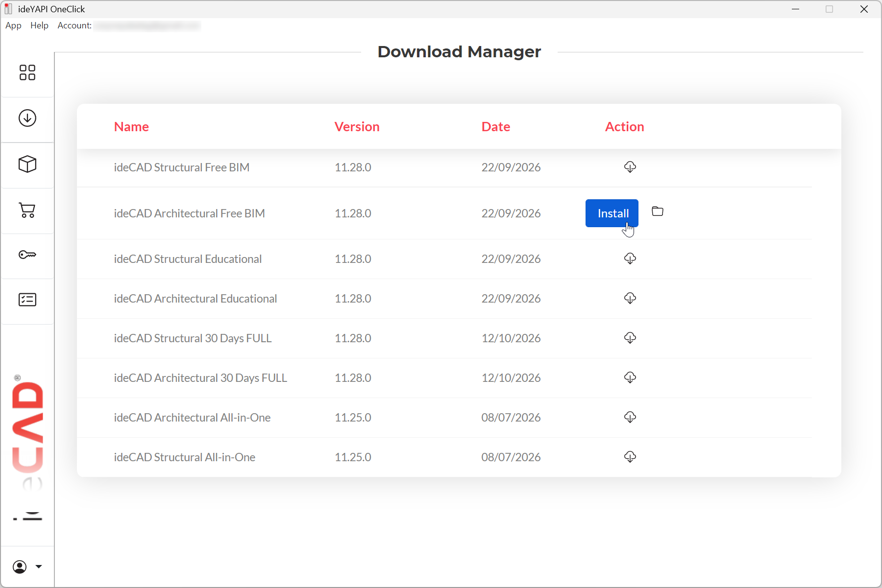Expand the user account dropdown arrow
Viewport: 882px width, 588px height.
pos(39,567)
